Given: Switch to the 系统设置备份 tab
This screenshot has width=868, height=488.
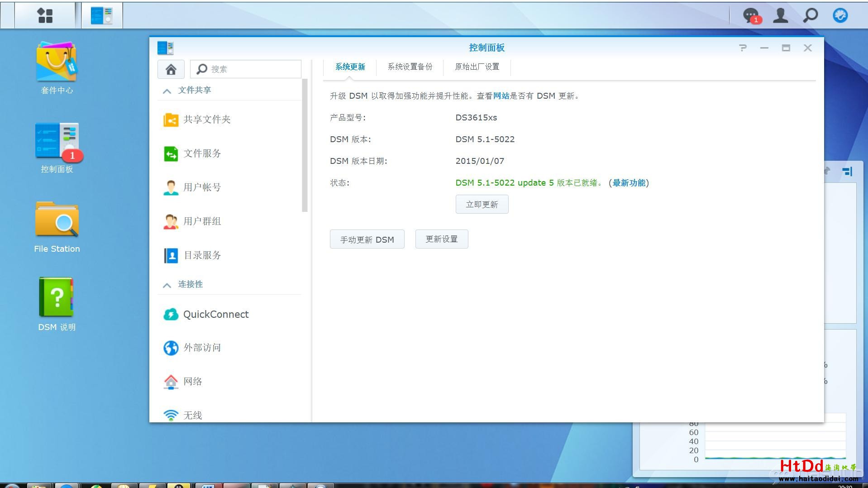Looking at the screenshot, I should pyautogui.click(x=410, y=67).
